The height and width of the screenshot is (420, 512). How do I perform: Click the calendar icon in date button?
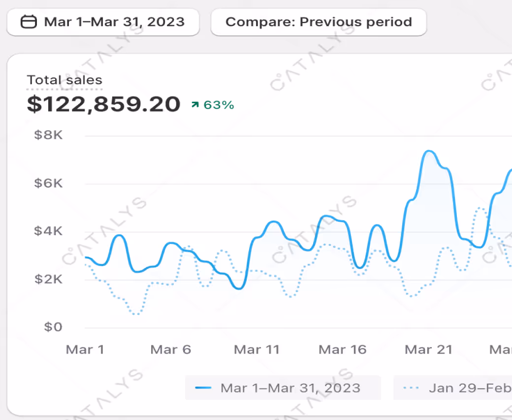click(x=29, y=22)
